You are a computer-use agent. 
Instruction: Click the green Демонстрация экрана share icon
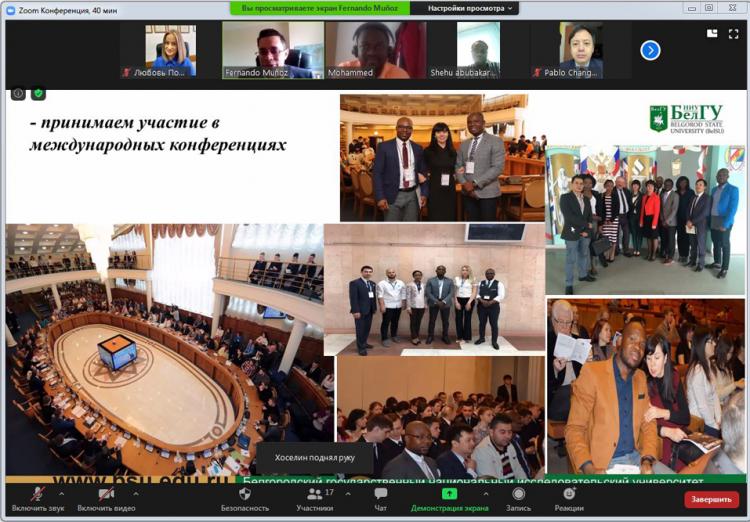pos(449,493)
